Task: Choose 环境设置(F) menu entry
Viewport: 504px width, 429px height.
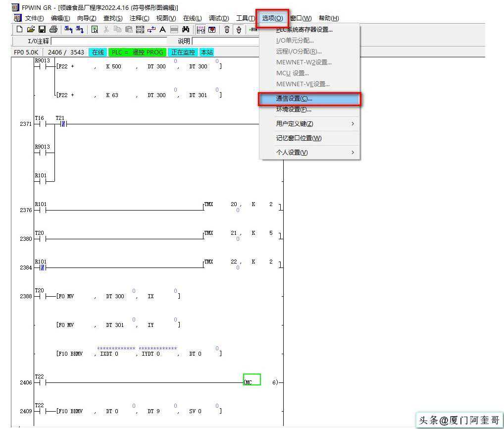Action: point(294,109)
